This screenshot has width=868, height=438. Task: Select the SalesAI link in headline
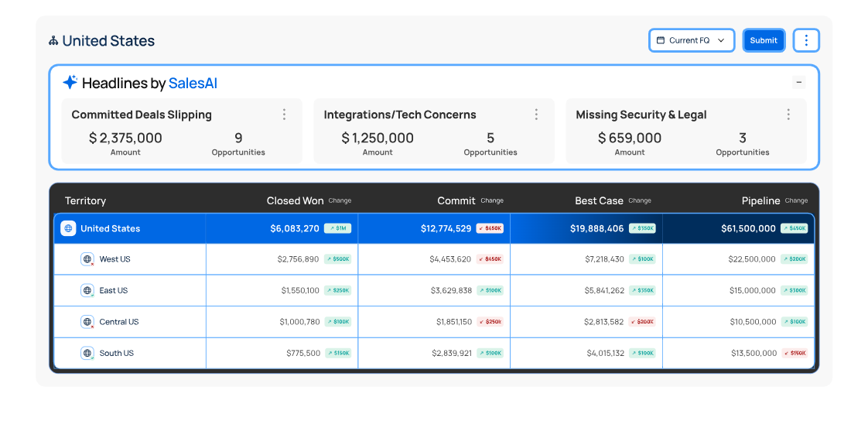193,83
